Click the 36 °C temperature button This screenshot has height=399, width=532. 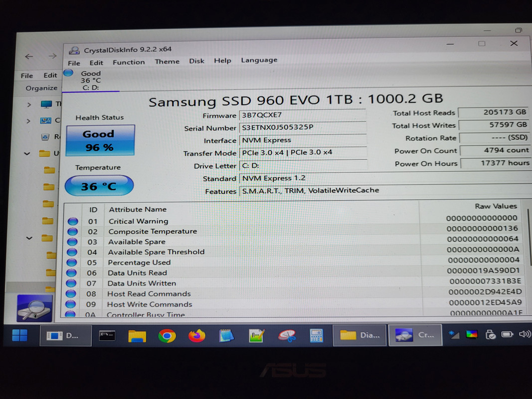[x=99, y=186]
